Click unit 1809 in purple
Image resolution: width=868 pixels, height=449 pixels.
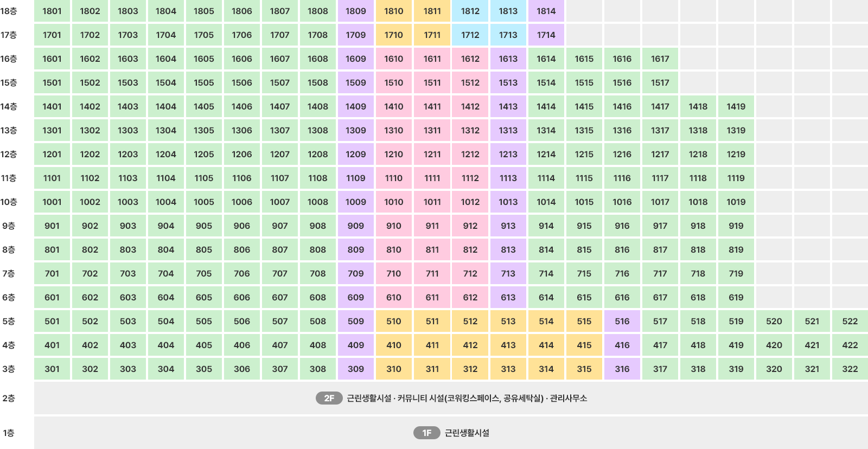[356, 11]
